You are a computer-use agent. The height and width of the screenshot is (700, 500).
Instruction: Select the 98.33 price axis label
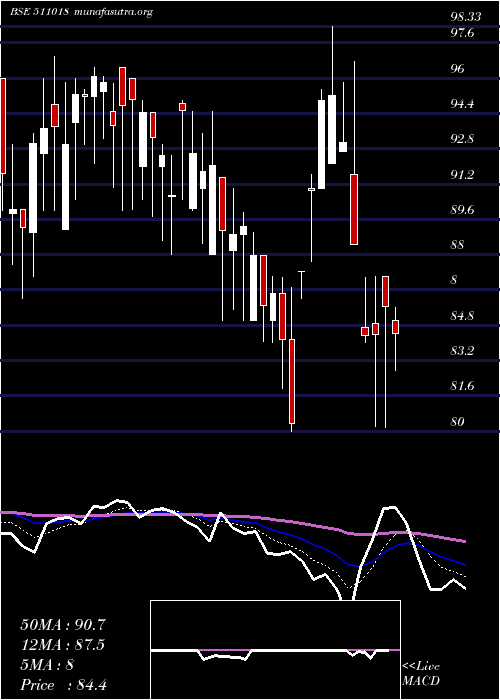466,17
